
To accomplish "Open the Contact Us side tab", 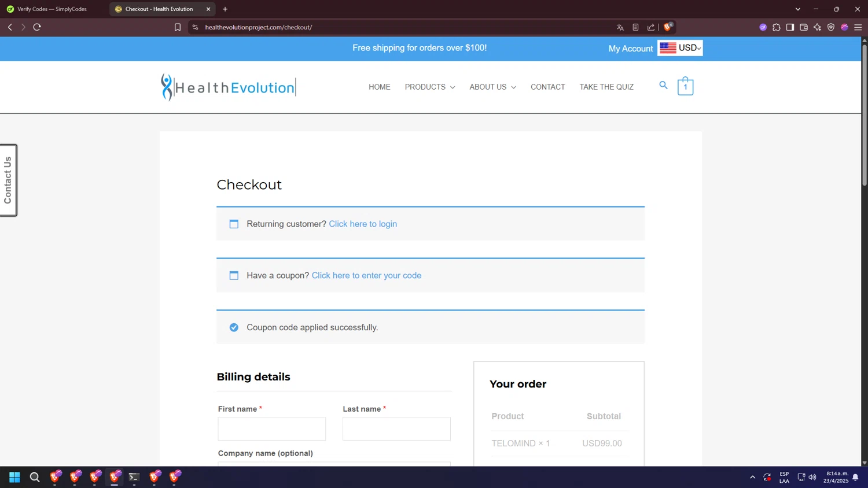I will [8, 180].
